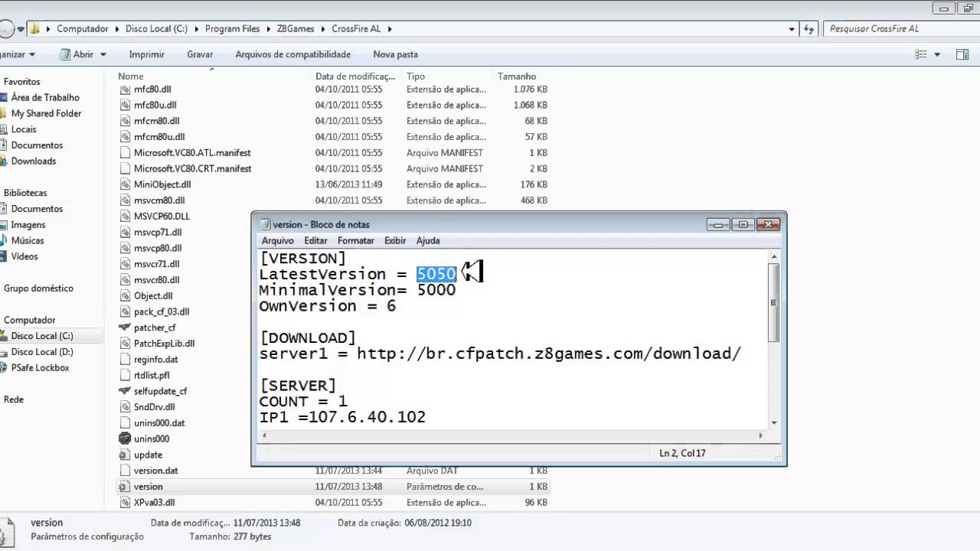The width and height of the screenshot is (980, 551).
Task: Expand breadcrumb arrow after Computador
Action: 117,29
